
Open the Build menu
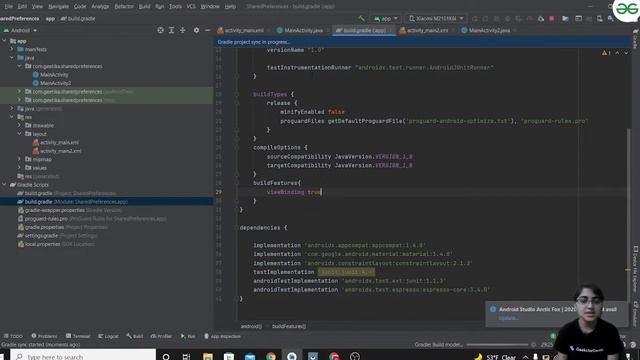pyautogui.click(x=144, y=6)
